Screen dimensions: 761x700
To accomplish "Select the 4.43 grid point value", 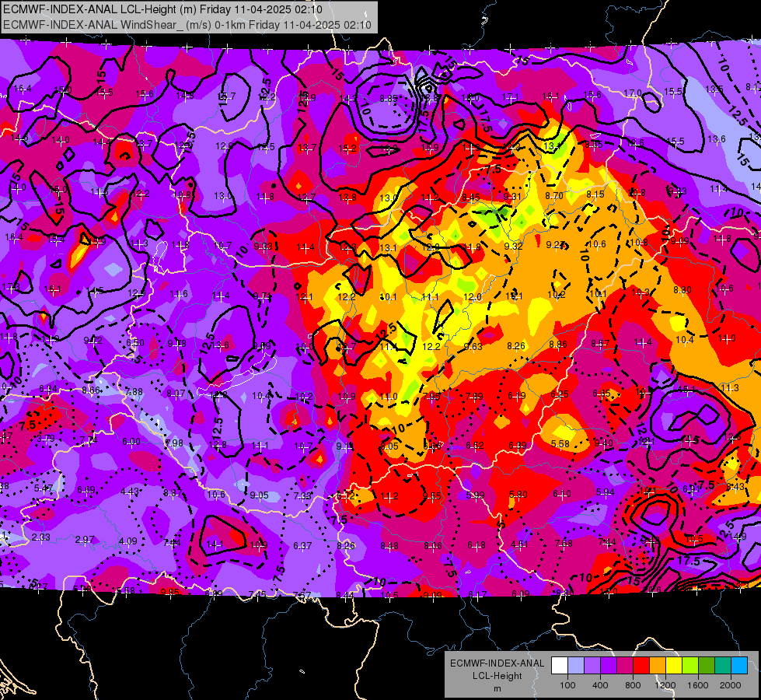I will (x=130, y=492).
